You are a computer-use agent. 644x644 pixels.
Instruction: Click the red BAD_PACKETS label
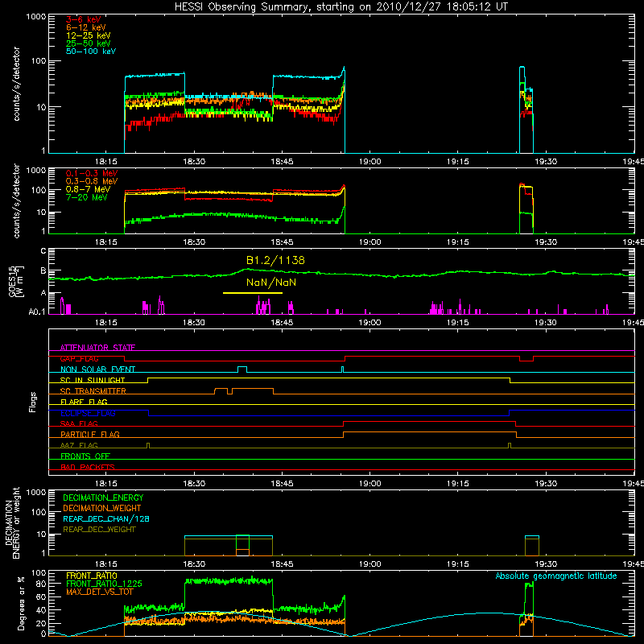pyautogui.click(x=88, y=468)
